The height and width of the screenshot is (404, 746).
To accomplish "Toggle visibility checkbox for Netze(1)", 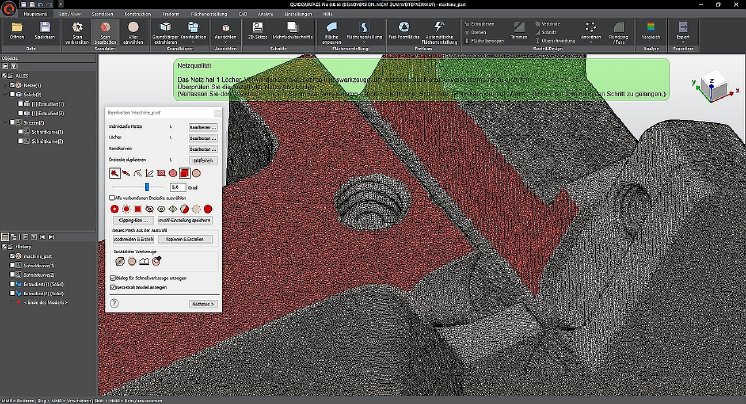I will tap(14, 85).
